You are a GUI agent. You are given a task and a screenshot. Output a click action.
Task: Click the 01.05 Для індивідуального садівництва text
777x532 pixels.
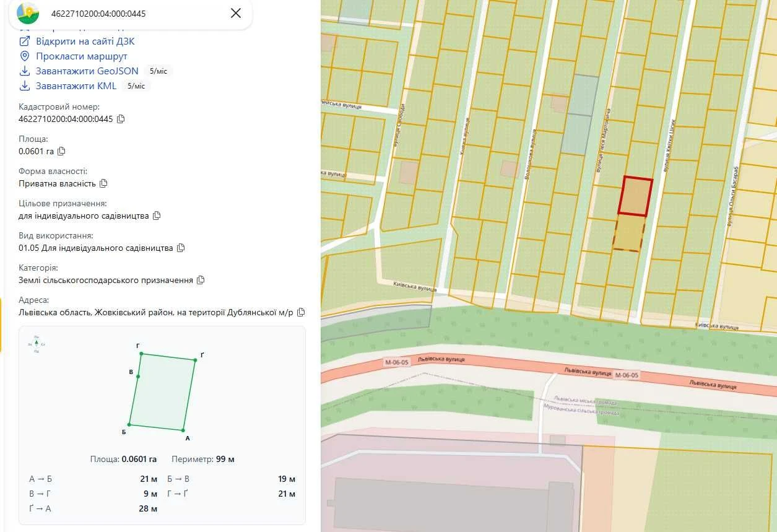pyautogui.click(x=96, y=248)
